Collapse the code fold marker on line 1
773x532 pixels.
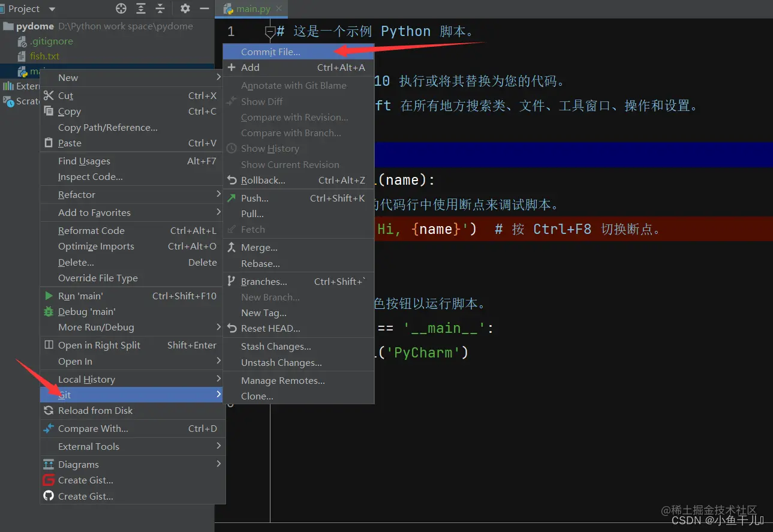click(x=270, y=31)
